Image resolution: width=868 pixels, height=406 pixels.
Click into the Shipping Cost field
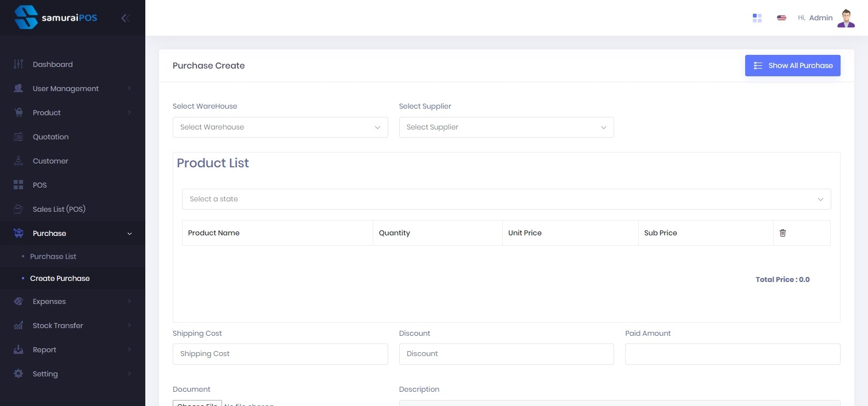(x=280, y=354)
